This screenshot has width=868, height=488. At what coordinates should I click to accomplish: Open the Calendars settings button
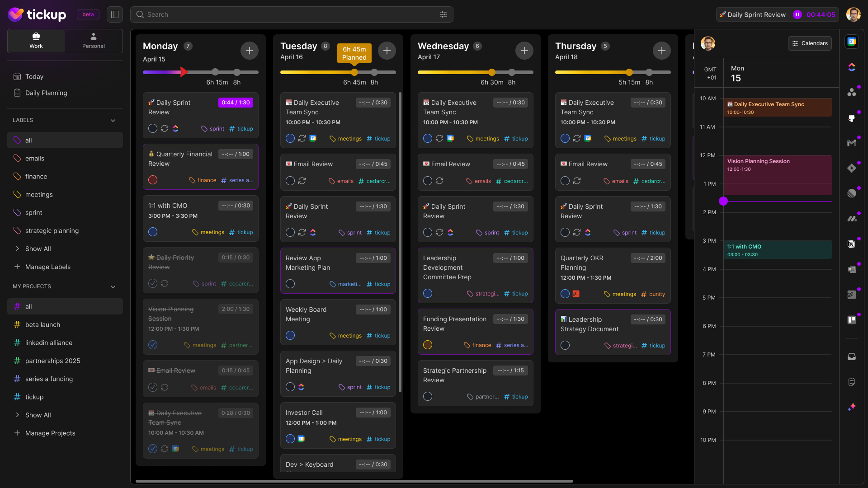coord(809,43)
